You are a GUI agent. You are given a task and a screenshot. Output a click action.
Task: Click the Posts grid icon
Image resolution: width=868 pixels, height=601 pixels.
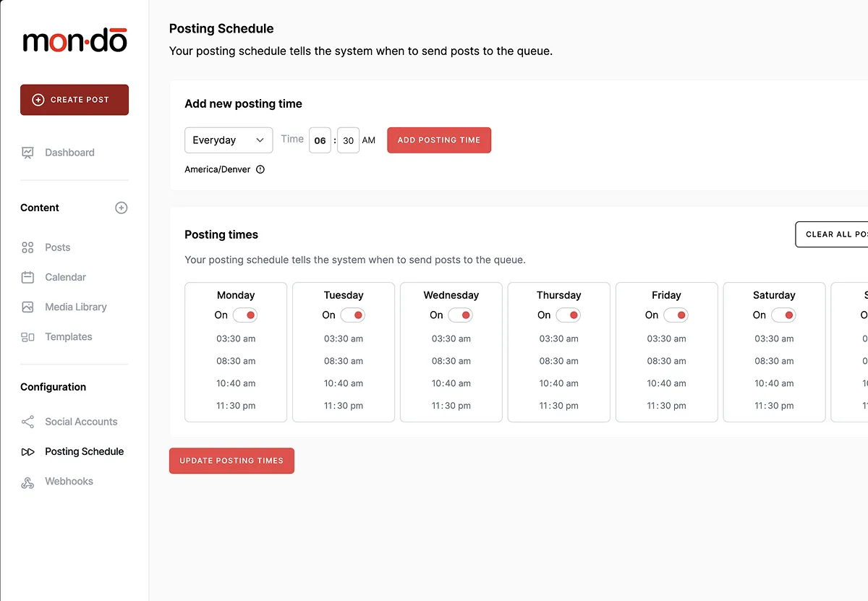click(x=27, y=247)
